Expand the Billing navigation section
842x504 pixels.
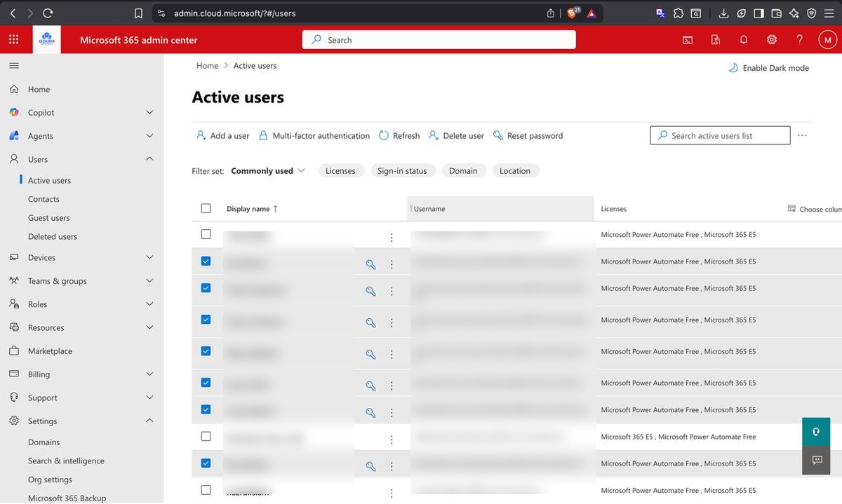pos(149,374)
